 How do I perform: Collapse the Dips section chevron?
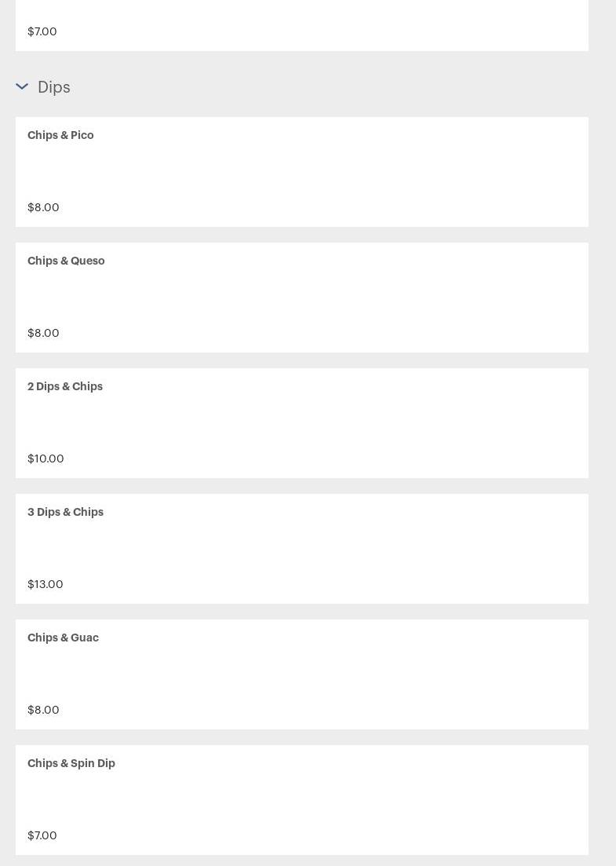[22, 86]
